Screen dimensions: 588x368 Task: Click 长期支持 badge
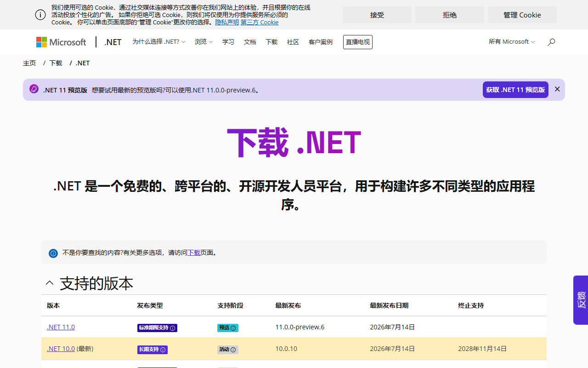click(153, 350)
